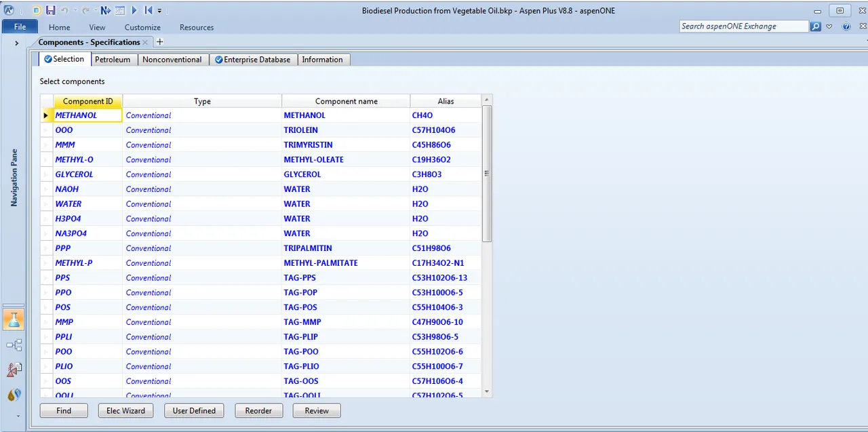Click the PLIO component ID cell
868x432 pixels.
(88, 366)
